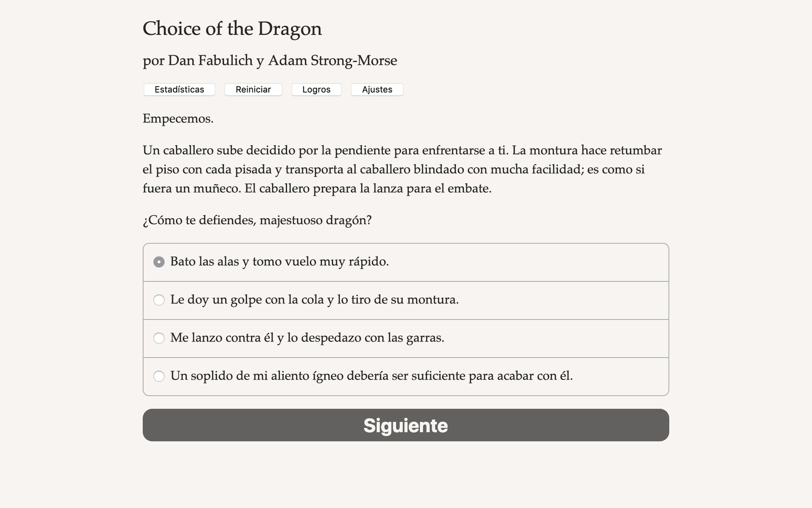812x508 pixels.
Task: Click the sentence 'El caballero prepara la lanza'
Action: click(x=367, y=189)
